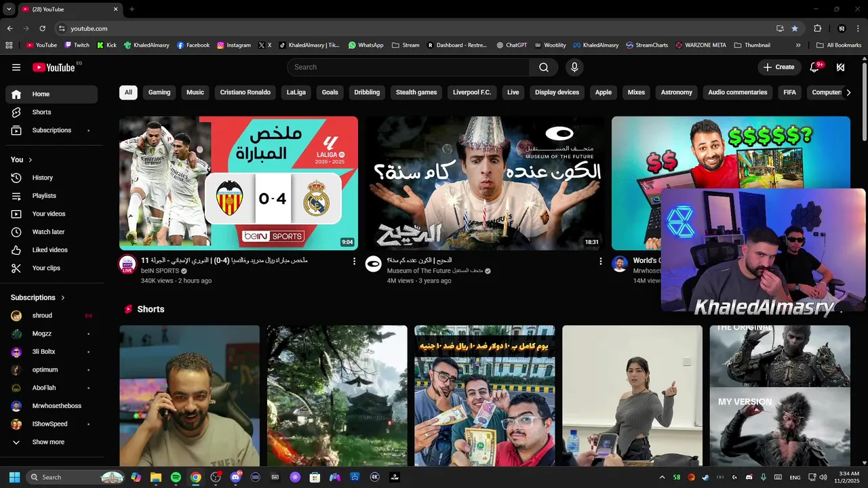Open Your clips in the sidebar
The width and height of the screenshot is (868, 488).
point(52,268)
